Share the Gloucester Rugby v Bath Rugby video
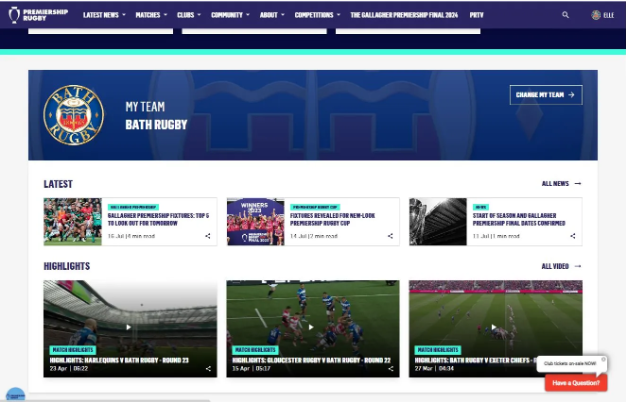626x402 pixels. coord(390,368)
